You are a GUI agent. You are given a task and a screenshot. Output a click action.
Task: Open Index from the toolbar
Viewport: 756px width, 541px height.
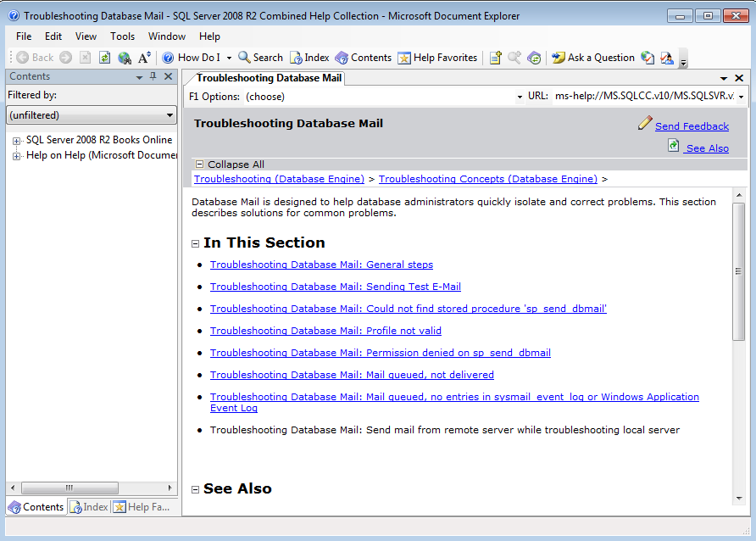[309, 58]
